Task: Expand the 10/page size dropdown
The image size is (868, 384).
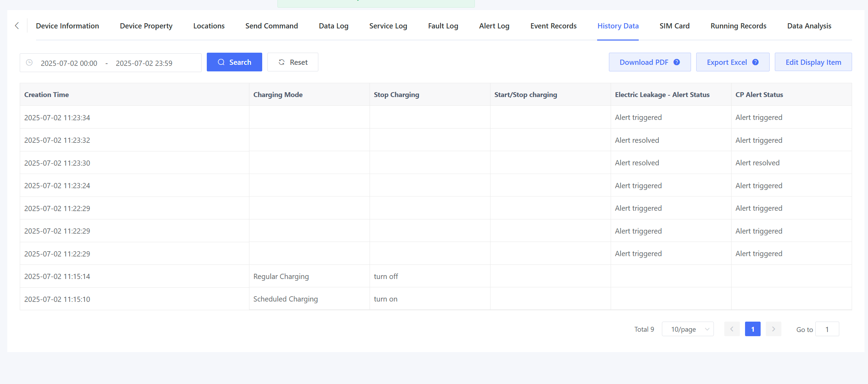Action: (688, 329)
